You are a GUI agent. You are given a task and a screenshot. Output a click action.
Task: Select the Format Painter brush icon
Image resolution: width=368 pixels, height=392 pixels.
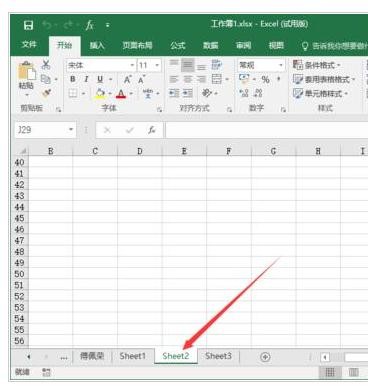tap(46, 94)
